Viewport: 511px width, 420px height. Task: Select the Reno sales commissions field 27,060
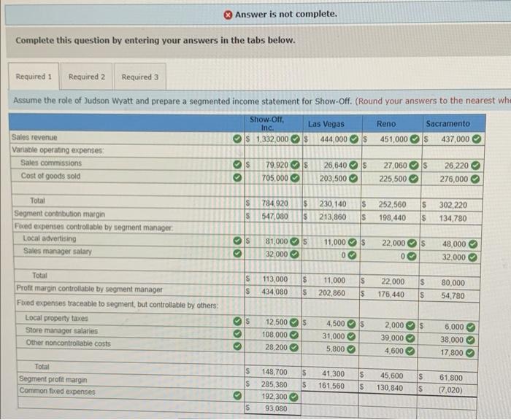(391, 166)
